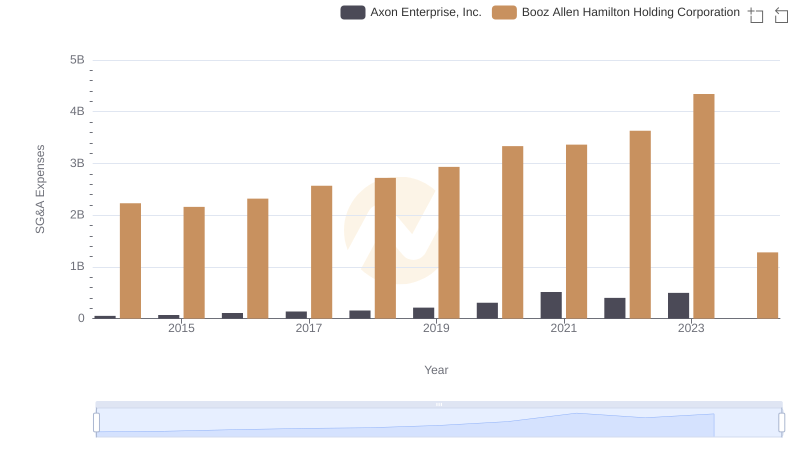Click the 3B y-axis label
The width and height of the screenshot is (800, 461).
(x=77, y=163)
